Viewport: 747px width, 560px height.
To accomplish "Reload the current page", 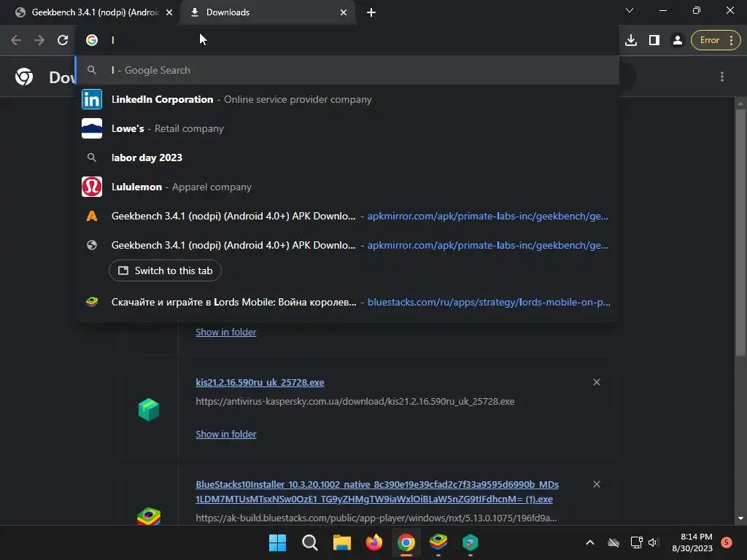I will (x=63, y=40).
